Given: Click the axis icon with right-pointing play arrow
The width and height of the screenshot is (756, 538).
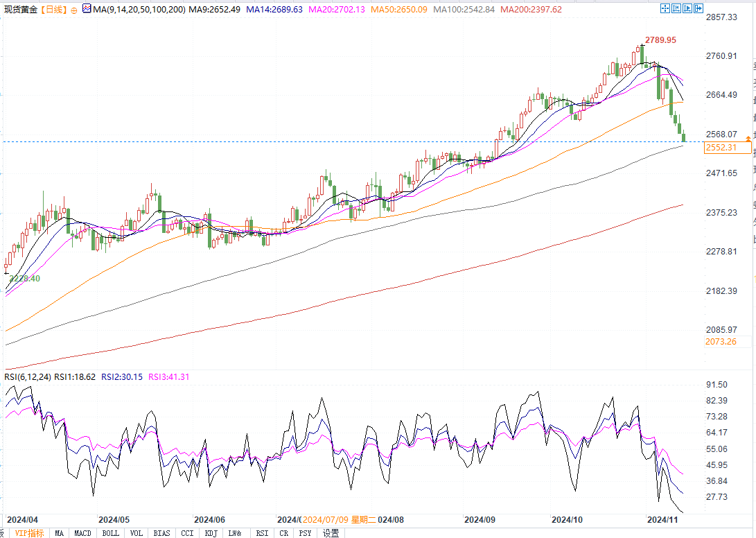Looking at the screenshot, I should pos(686,8).
